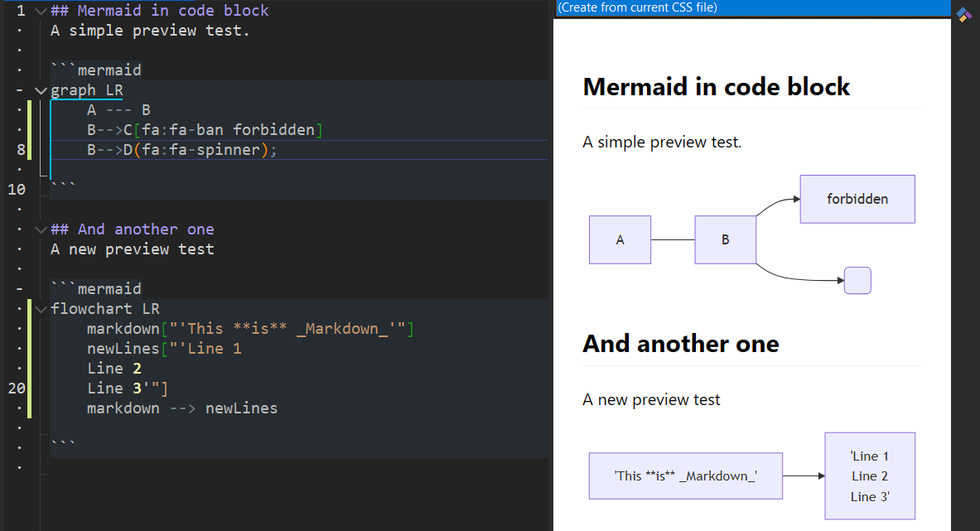Click line number 1 in the gutter
The height and width of the screenshot is (531, 980).
click(x=22, y=11)
